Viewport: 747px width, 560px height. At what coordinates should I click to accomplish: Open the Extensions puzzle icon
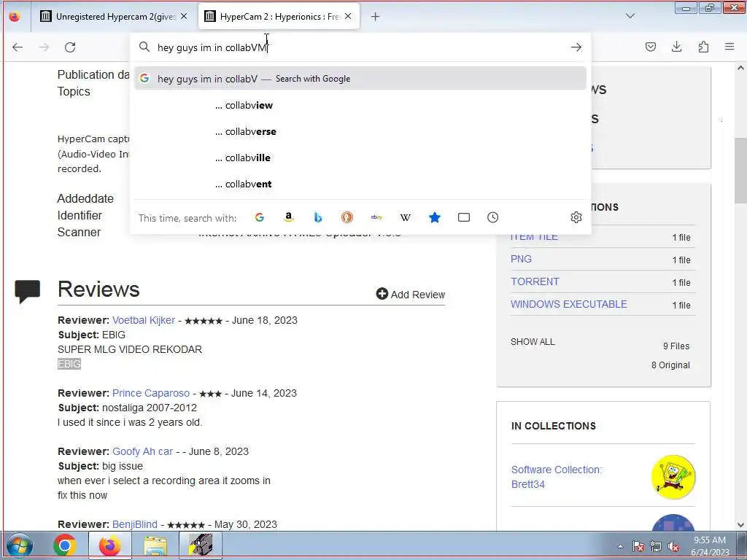coord(703,47)
